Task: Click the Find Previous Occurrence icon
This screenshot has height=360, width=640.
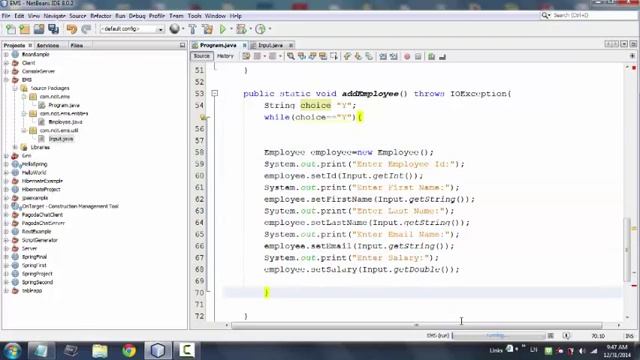Action: [x=302, y=56]
